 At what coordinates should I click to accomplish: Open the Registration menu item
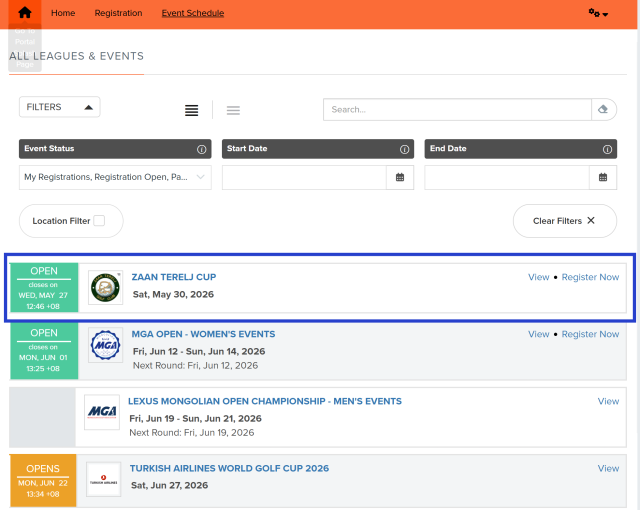pos(118,13)
